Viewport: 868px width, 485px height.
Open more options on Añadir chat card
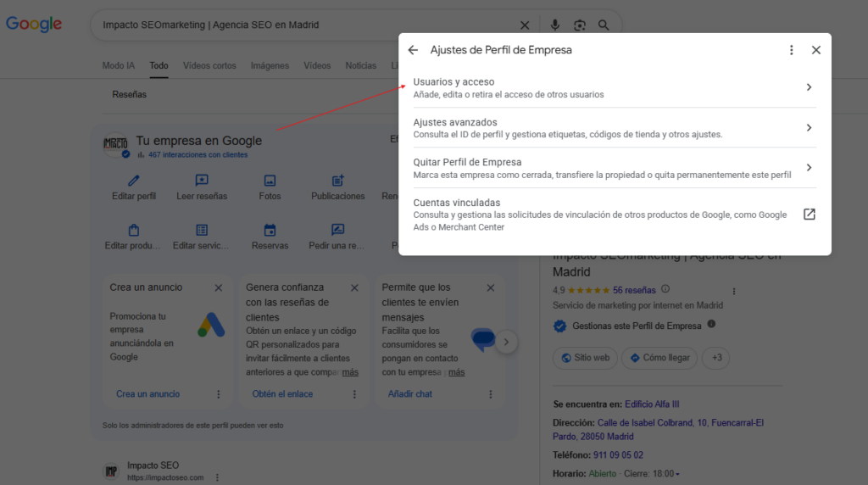click(x=491, y=394)
